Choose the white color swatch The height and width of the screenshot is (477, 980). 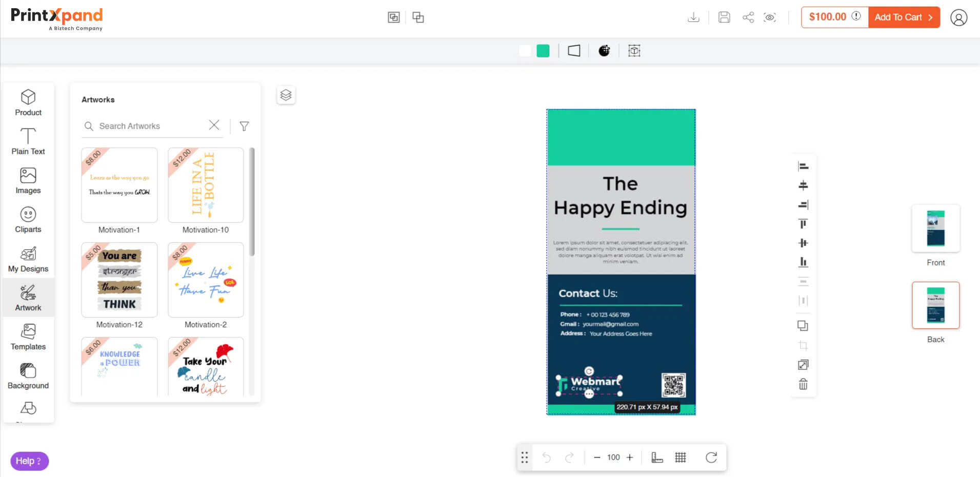[525, 51]
